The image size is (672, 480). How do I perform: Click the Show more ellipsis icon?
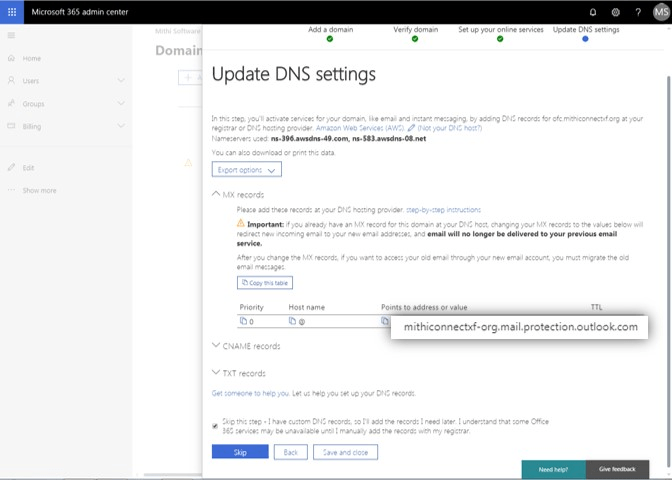point(12,190)
